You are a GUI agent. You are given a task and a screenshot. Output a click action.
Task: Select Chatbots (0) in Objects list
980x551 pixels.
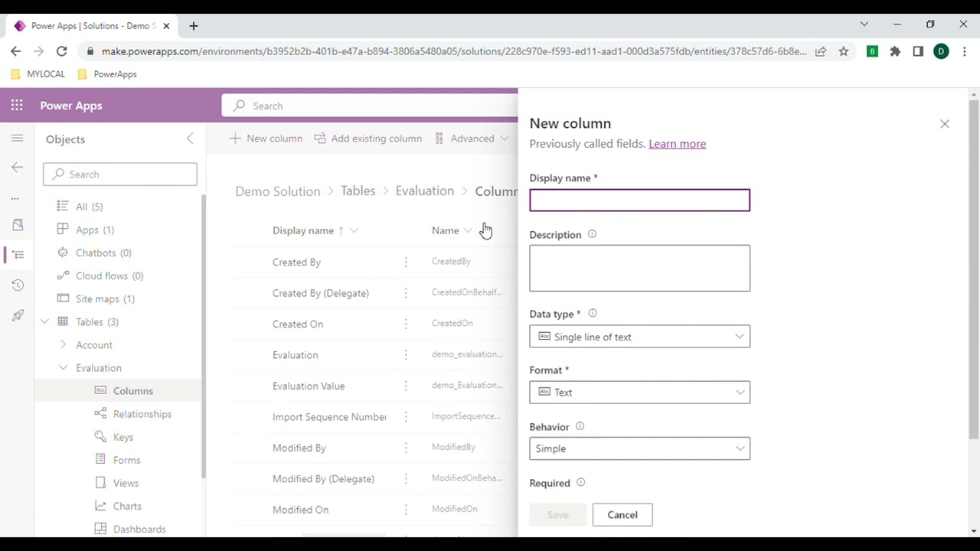click(103, 253)
